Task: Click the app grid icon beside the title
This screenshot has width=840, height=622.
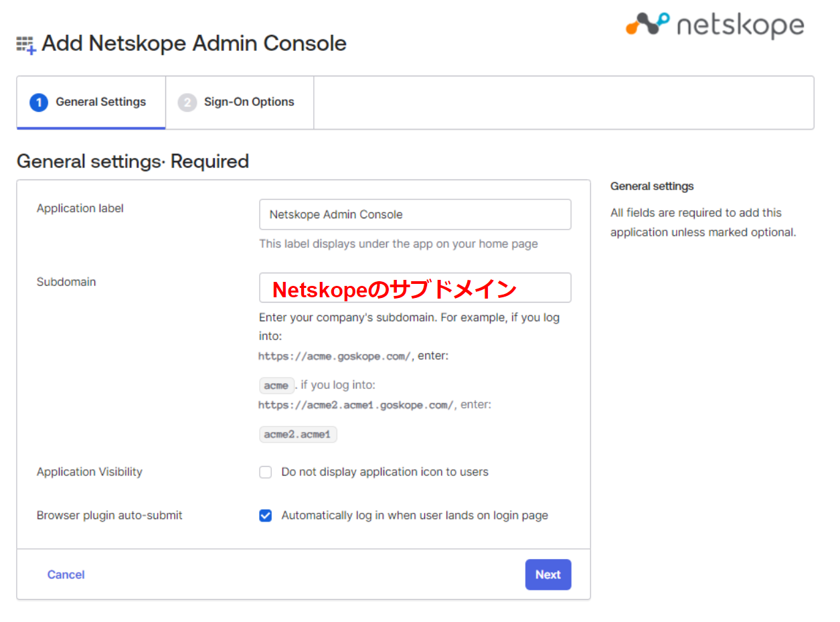Action: pyautogui.click(x=25, y=43)
